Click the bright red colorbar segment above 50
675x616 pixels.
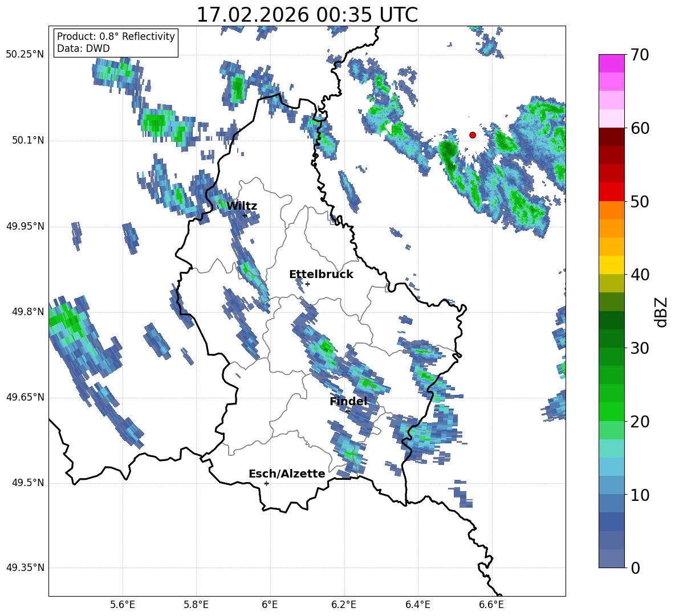tap(611, 192)
